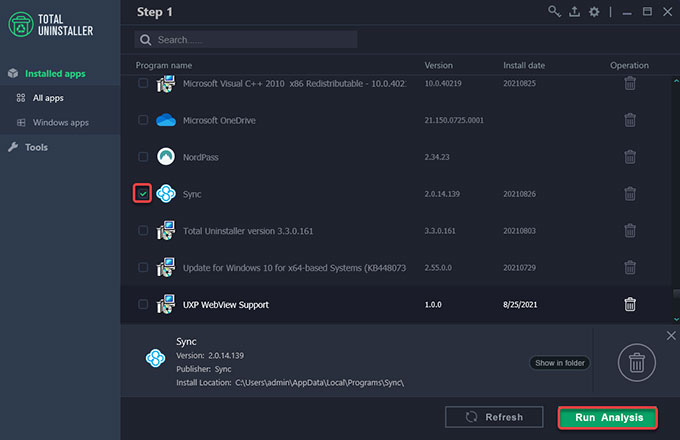Click the Total Uninstaller logo
This screenshot has width=680, height=440.
click(x=51, y=25)
